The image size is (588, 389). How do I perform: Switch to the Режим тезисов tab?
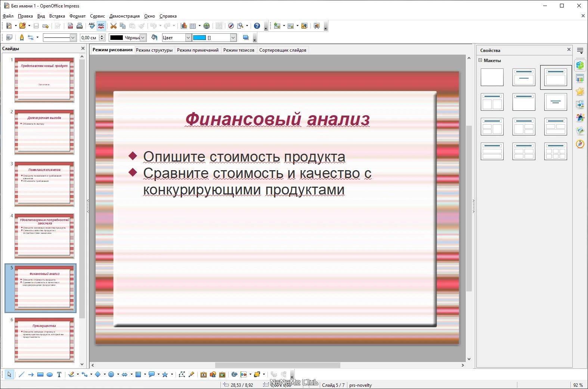click(239, 50)
